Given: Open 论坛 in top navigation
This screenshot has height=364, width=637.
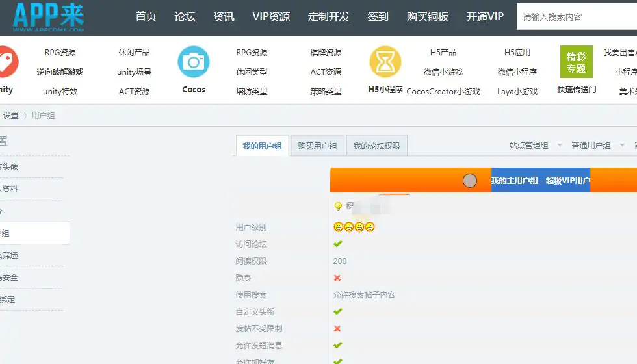Looking at the screenshot, I should 185,17.
